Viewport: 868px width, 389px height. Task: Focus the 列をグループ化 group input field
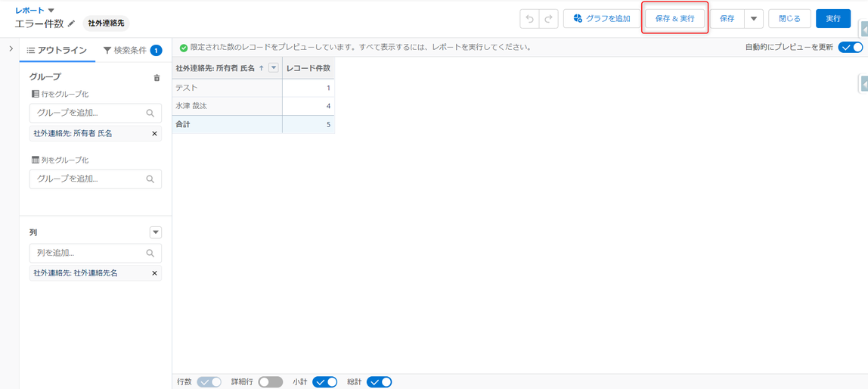pyautogui.click(x=95, y=179)
